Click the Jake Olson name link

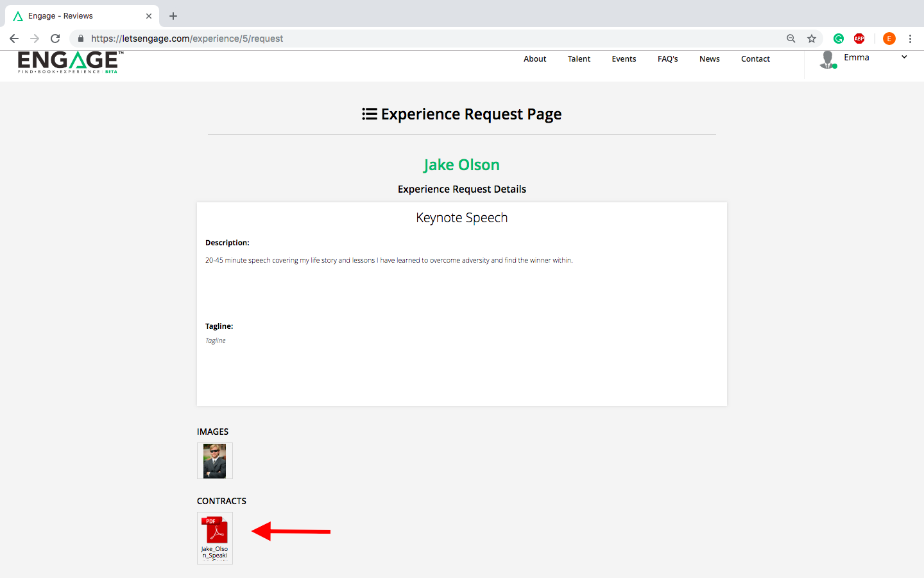pos(461,165)
